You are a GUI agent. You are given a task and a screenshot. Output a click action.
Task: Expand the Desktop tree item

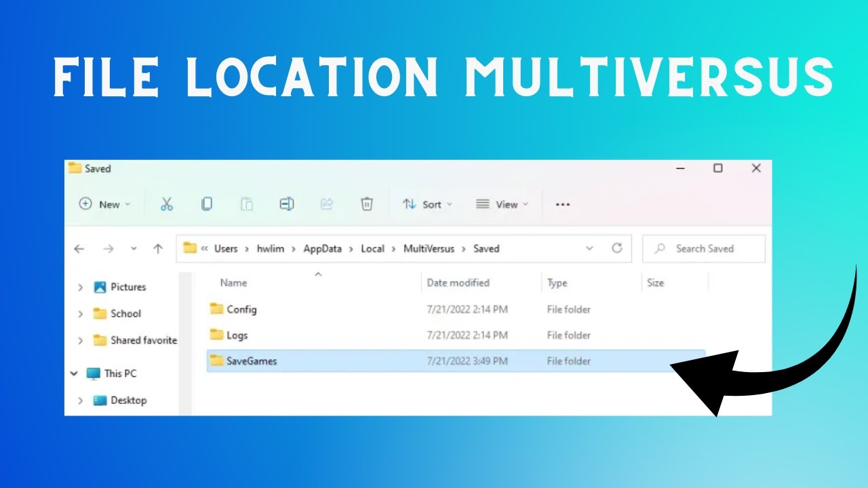click(x=80, y=401)
